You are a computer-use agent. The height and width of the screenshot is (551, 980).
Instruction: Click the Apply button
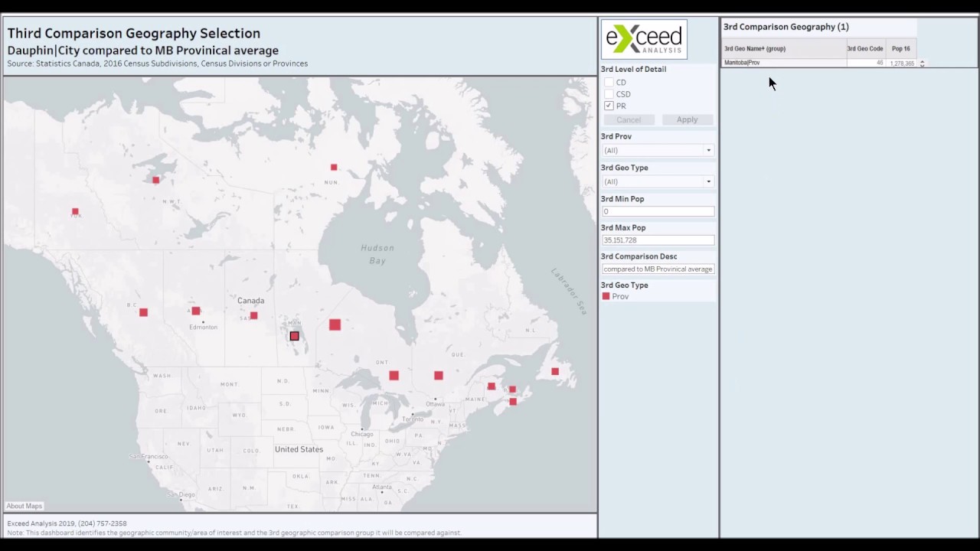point(687,120)
